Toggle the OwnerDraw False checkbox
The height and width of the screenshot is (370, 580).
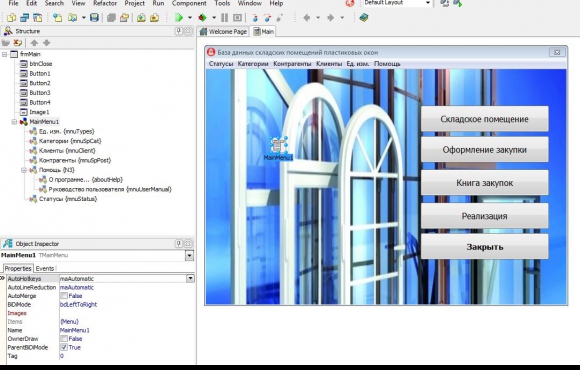(64, 339)
